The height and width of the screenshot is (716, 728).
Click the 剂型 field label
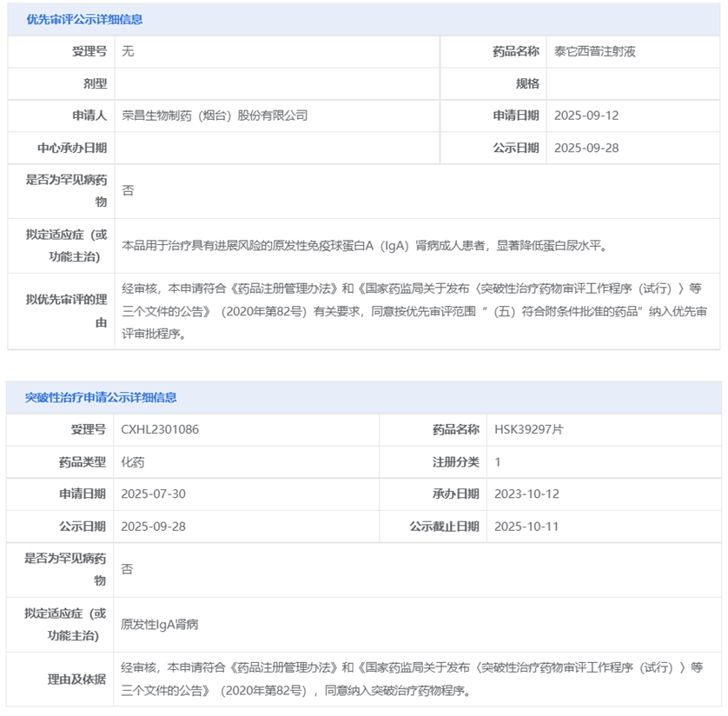(94, 83)
